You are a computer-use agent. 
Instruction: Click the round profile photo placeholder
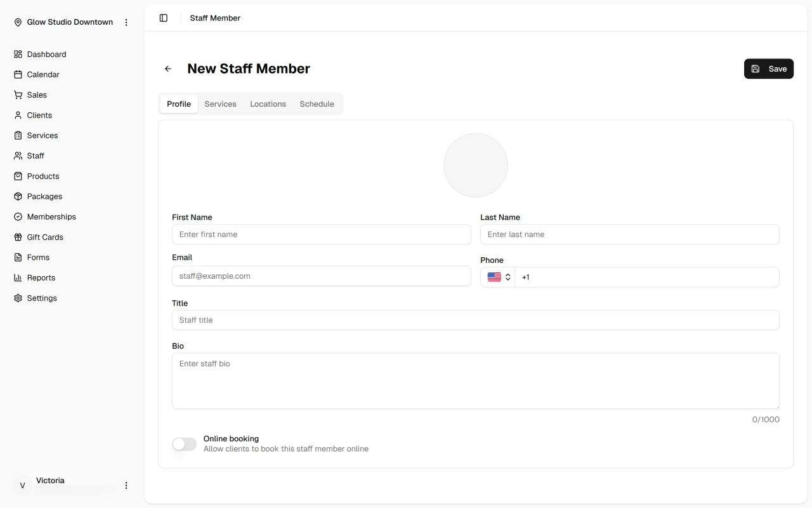[476, 165]
